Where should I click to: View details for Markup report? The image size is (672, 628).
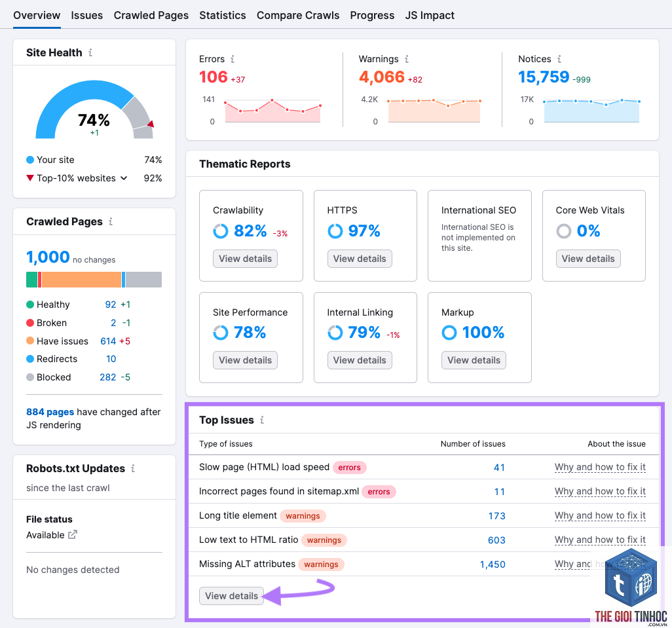[474, 360]
